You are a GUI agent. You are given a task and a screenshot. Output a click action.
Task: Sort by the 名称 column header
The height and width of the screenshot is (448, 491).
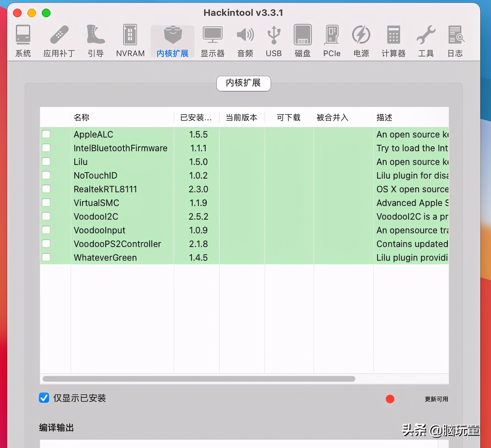click(80, 117)
